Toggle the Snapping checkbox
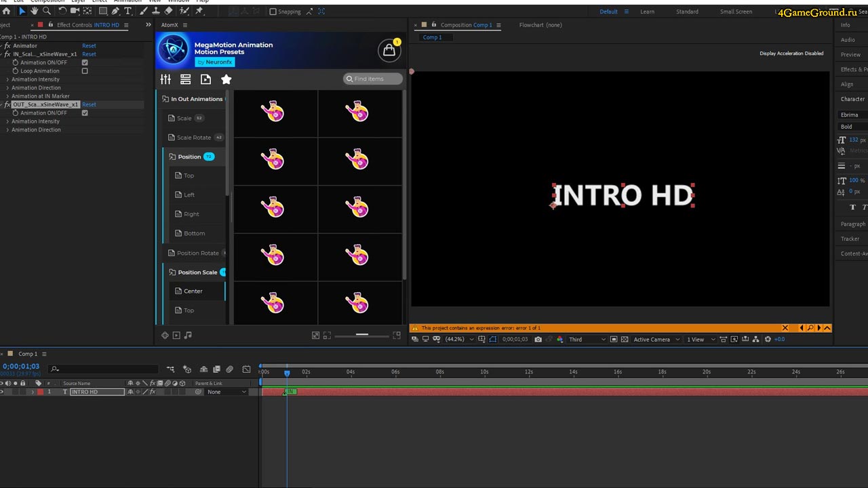 273,12
